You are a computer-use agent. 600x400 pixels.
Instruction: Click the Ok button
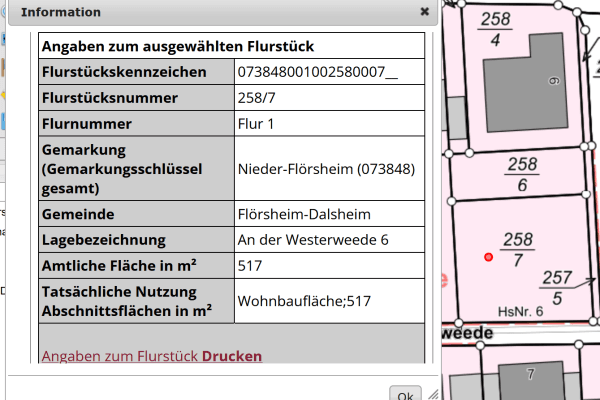point(405,394)
